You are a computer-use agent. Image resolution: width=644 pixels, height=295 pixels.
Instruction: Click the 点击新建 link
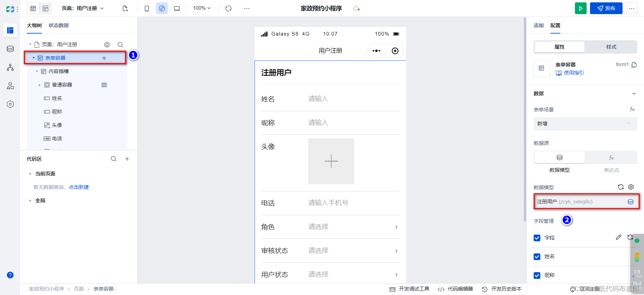pyautogui.click(x=79, y=187)
